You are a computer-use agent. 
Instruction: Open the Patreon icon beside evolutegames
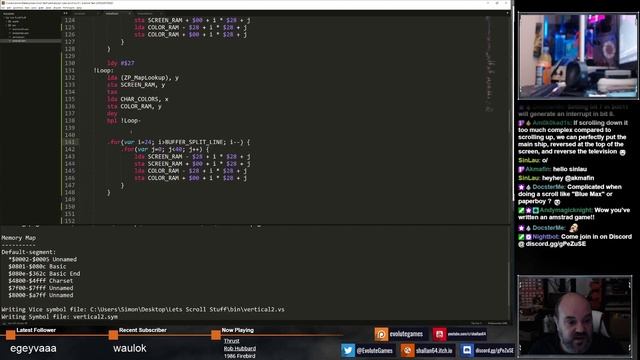(381, 334)
